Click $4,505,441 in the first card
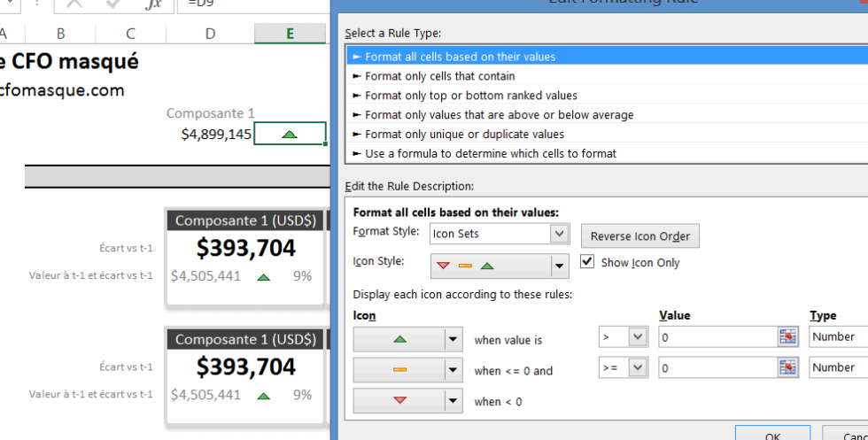 (205, 276)
